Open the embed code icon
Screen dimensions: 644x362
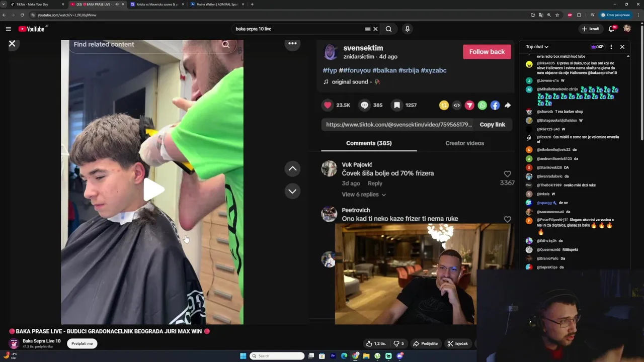456,105
